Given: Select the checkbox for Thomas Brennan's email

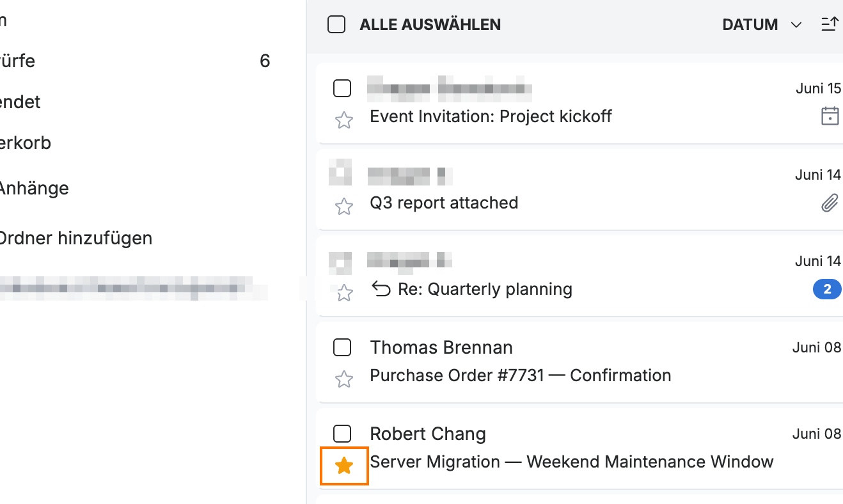Looking at the screenshot, I should tap(342, 347).
